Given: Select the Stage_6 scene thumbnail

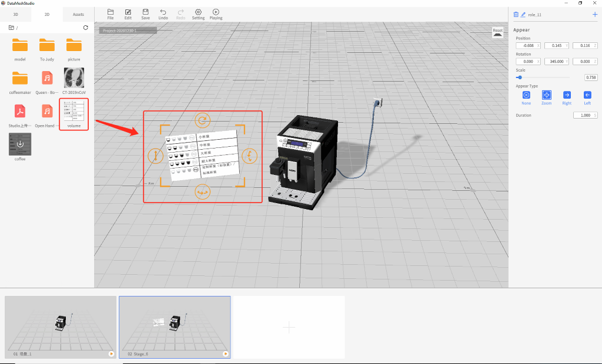Looking at the screenshot, I should tap(175, 327).
